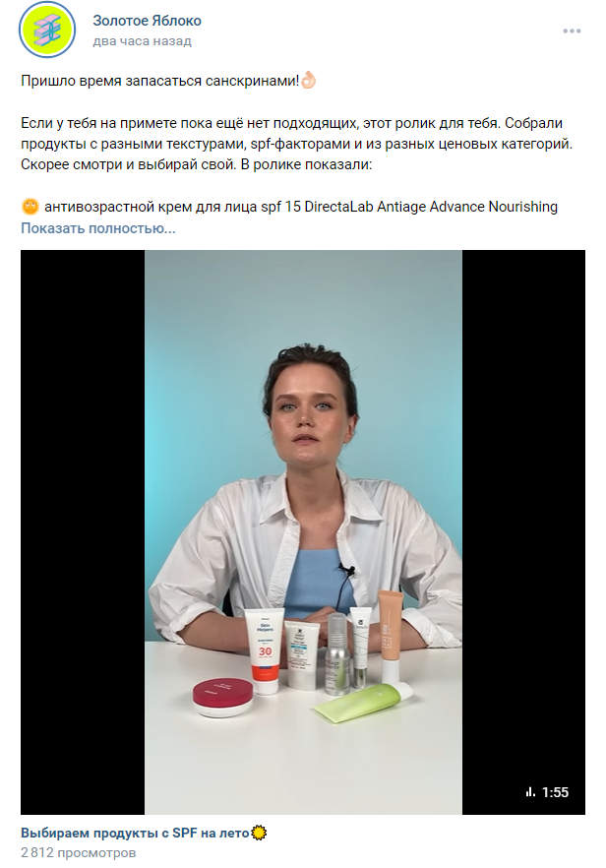This screenshot has width=606, height=868.
Task: Click the sun emoji in the video title
Action: pyautogui.click(x=259, y=833)
